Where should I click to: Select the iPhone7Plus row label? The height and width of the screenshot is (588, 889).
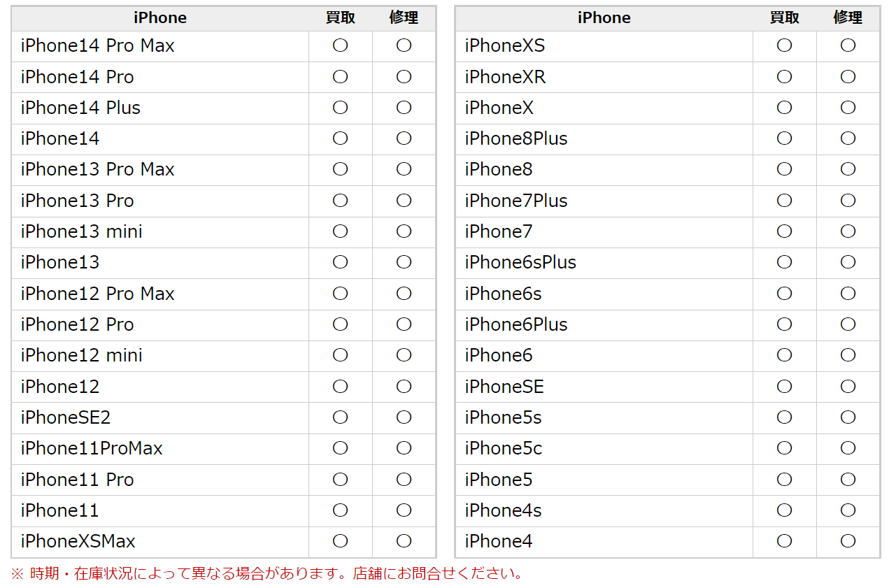[516, 201]
